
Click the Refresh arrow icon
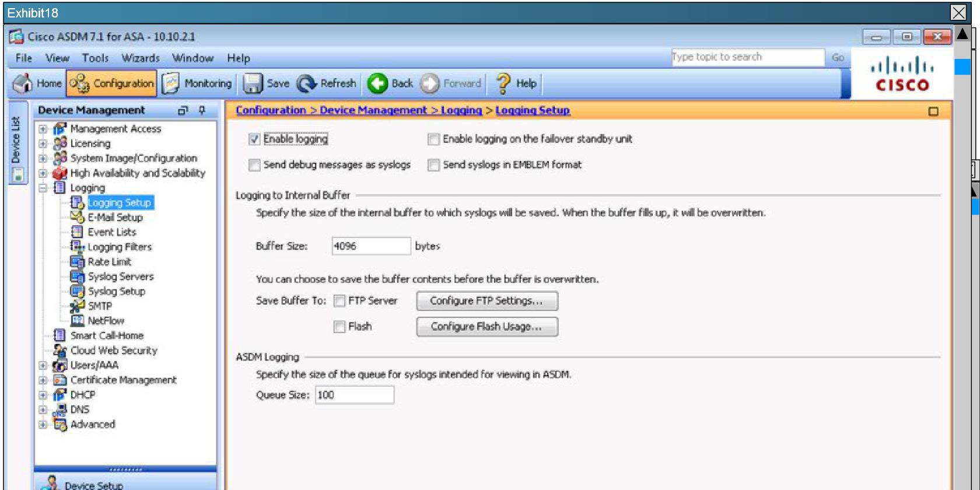click(306, 83)
